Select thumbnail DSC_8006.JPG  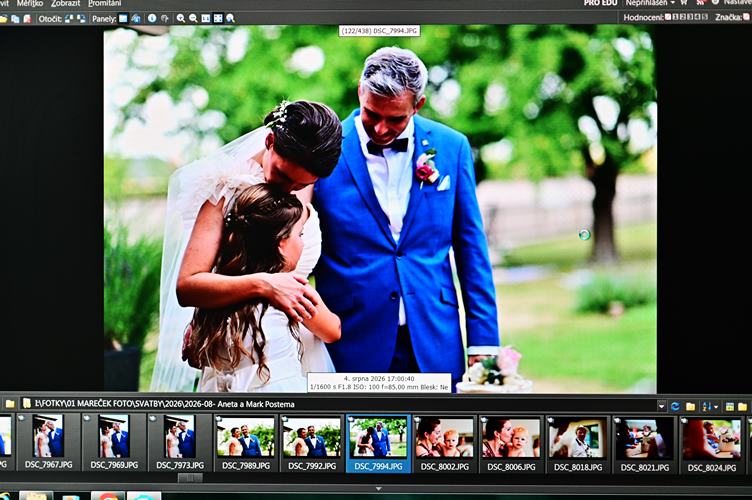511,443
